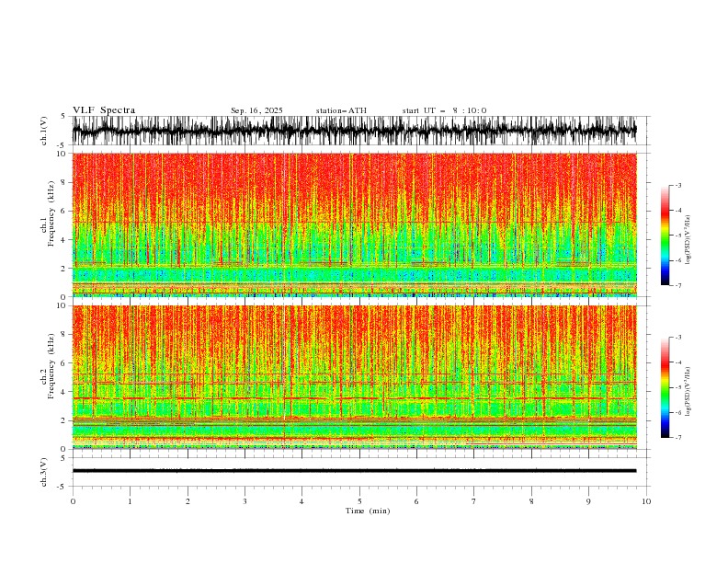The image size is (728, 563).
Task: Click time axis tick label "7"
Action: pos(474,501)
